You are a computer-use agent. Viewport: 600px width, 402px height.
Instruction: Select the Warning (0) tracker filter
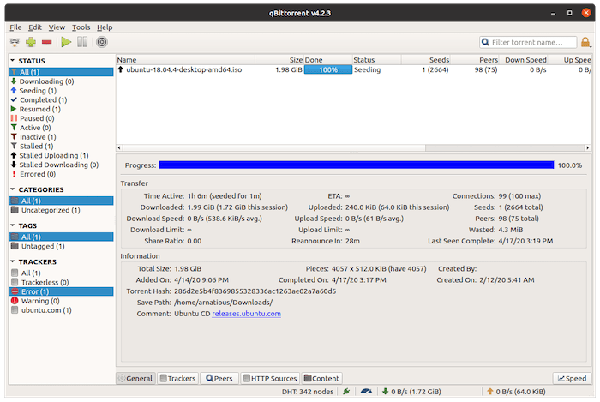coord(61,301)
